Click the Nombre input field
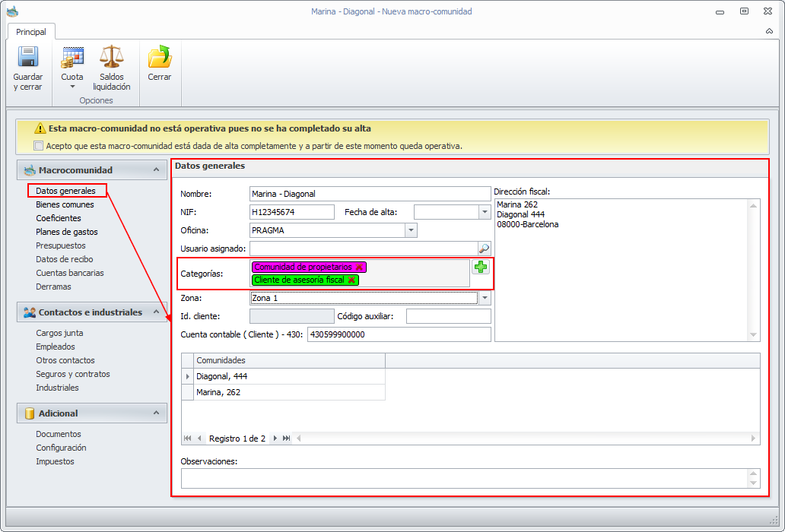The width and height of the screenshot is (785, 532). click(370, 194)
